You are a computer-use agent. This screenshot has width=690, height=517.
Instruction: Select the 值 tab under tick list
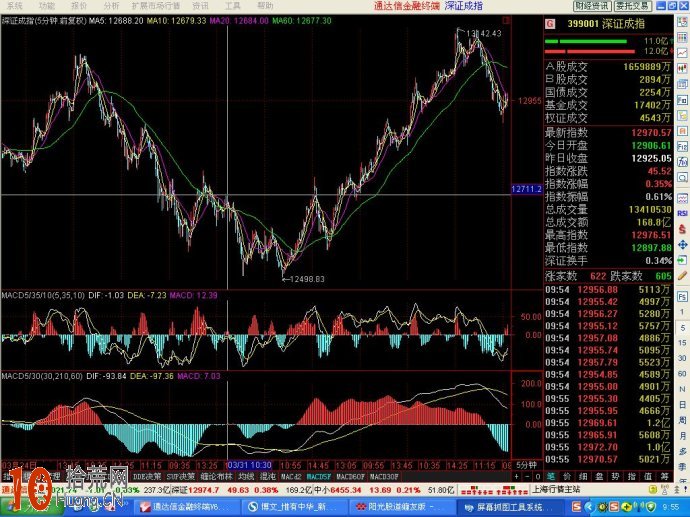pos(648,477)
